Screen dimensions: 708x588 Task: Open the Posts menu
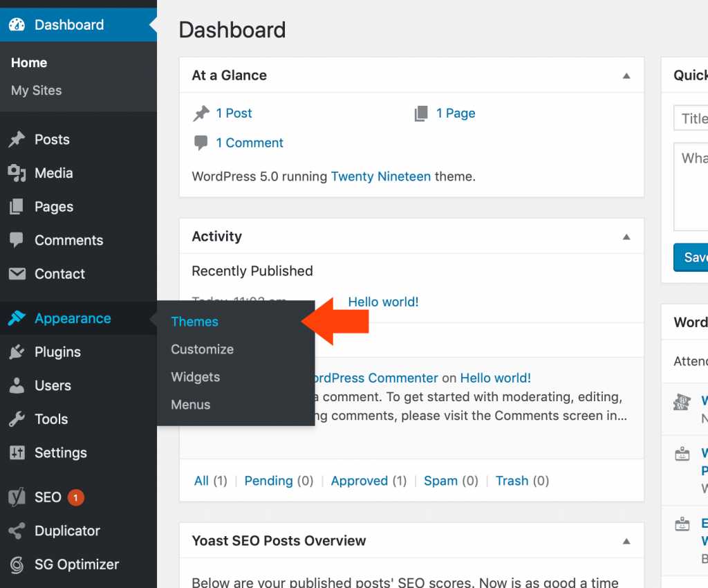click(x=53, y=139)
